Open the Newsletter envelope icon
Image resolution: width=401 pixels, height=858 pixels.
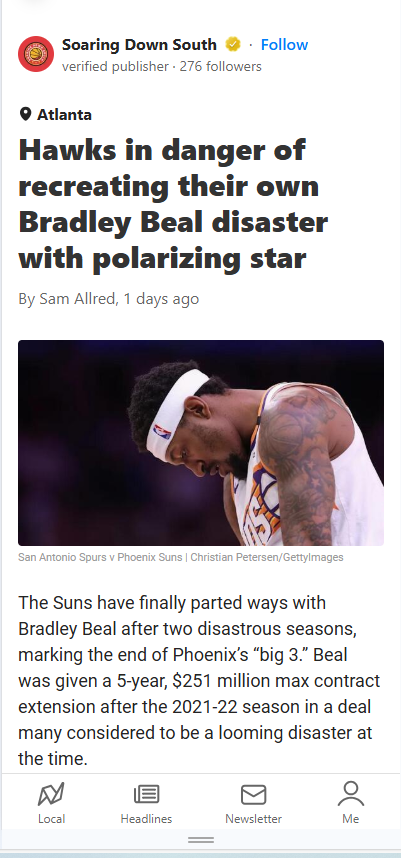(x=253, y=795)
